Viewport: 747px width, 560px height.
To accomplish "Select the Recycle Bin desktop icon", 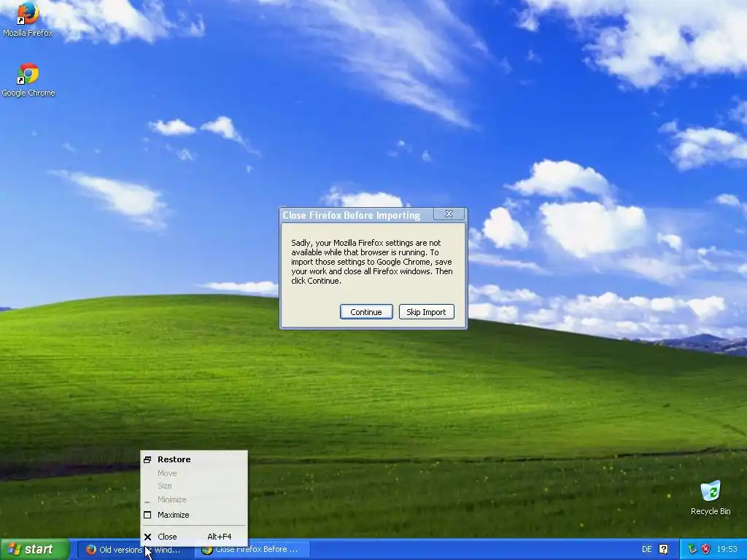I will [x=711, y=498].
